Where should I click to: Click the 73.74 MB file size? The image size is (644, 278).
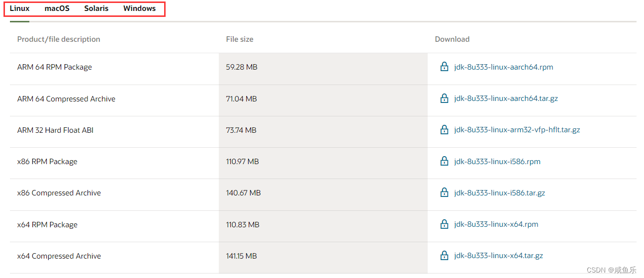(241, 130)
